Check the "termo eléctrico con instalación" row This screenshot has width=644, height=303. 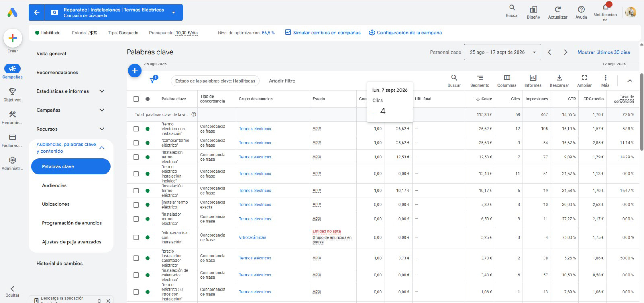pos(136,129)
